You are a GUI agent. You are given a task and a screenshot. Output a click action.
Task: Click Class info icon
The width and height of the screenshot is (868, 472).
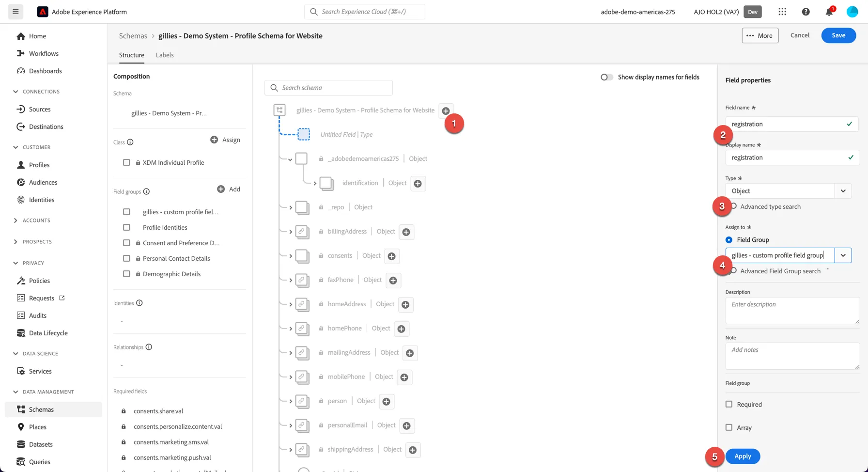pyautogui.click(x=130, y=142)
